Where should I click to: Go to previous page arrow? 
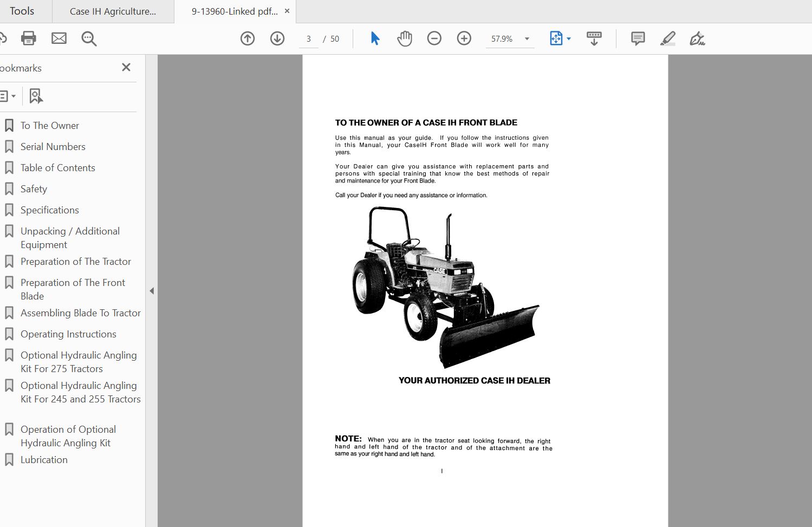pos(248,38)
